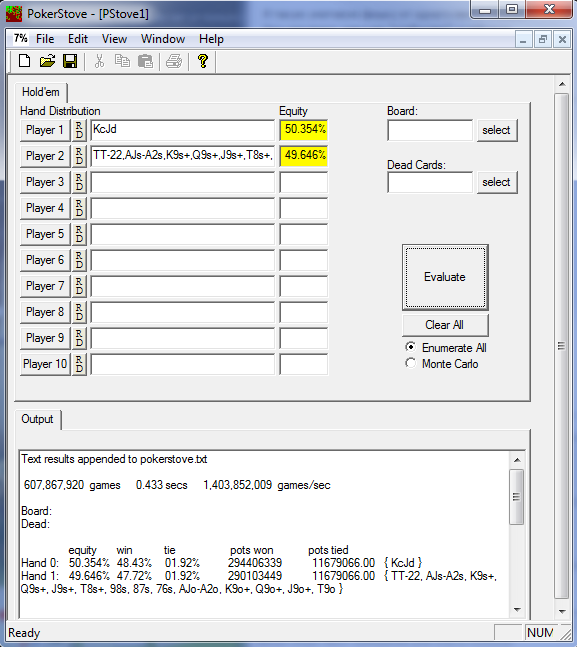Restore the inner PStove1 document window
577x647 pixels.
(542, 40)
